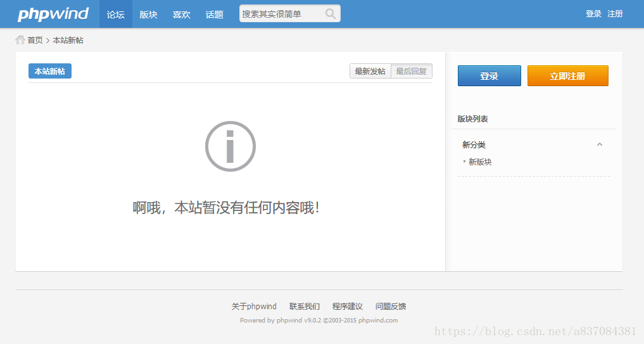644x344 pixels.
Task: Switch to the 最后回复 tab
Action: (412, 71)
